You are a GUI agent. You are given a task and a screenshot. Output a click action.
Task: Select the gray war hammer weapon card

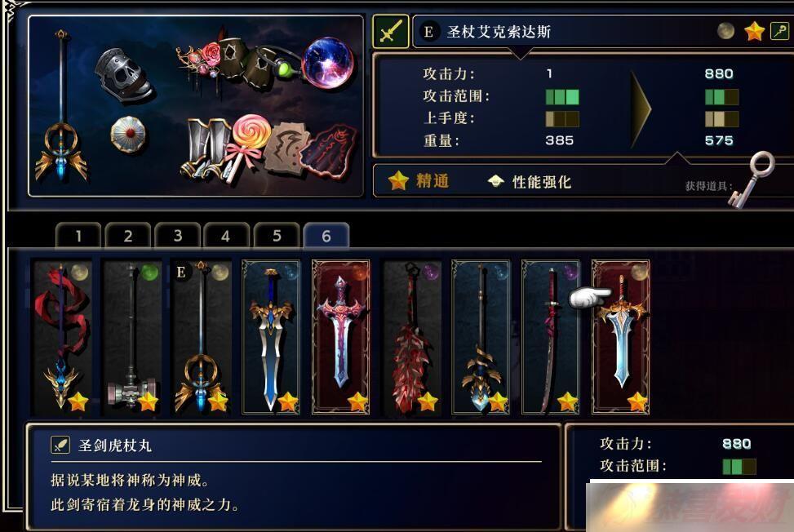click(x=131, y=337)
